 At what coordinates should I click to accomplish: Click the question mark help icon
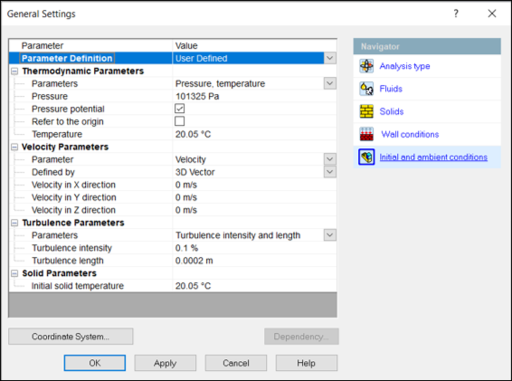456,14
